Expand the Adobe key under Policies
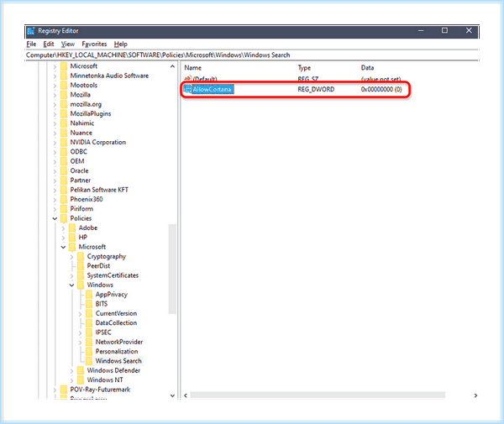504x424 pixels. coord(63,228)
